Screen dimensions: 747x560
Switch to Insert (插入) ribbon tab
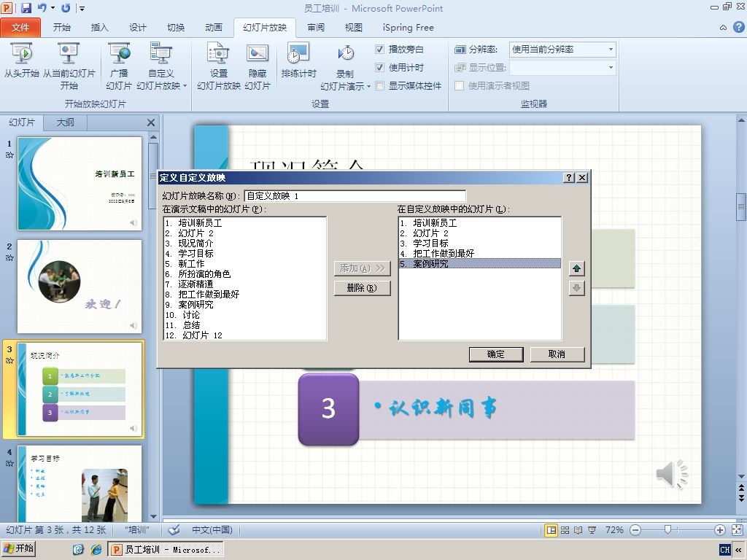99,28
